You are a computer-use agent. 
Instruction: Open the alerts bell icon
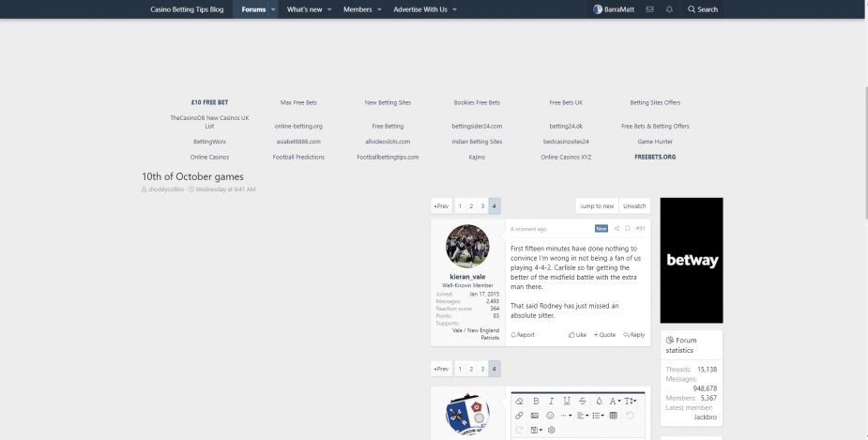[x=669, y=9]
